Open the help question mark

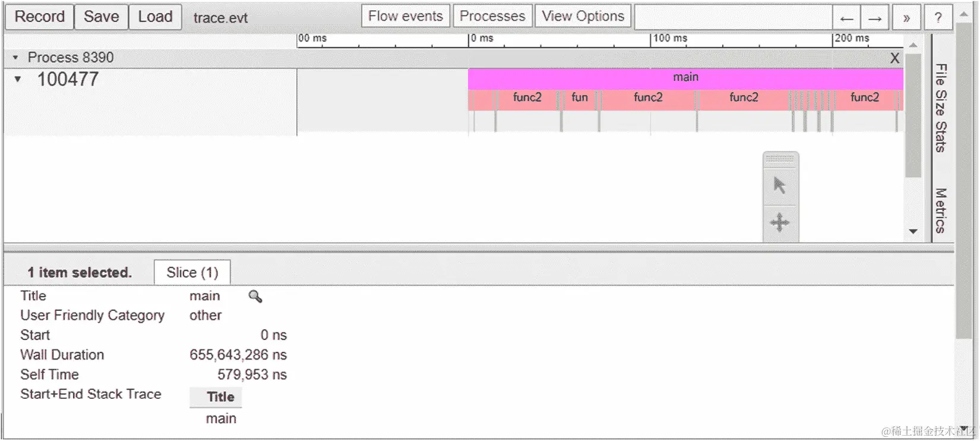click(938, 18)
